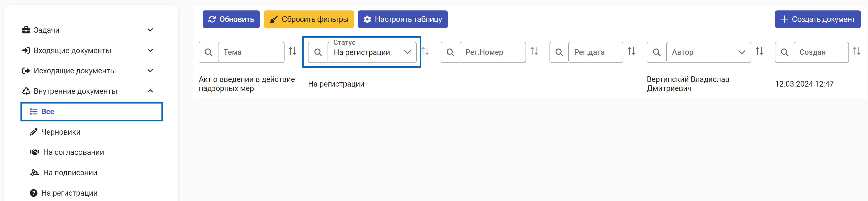This screenshot has height=201, width=868.
Task: Select Все in sidebar
Action: 92,112
